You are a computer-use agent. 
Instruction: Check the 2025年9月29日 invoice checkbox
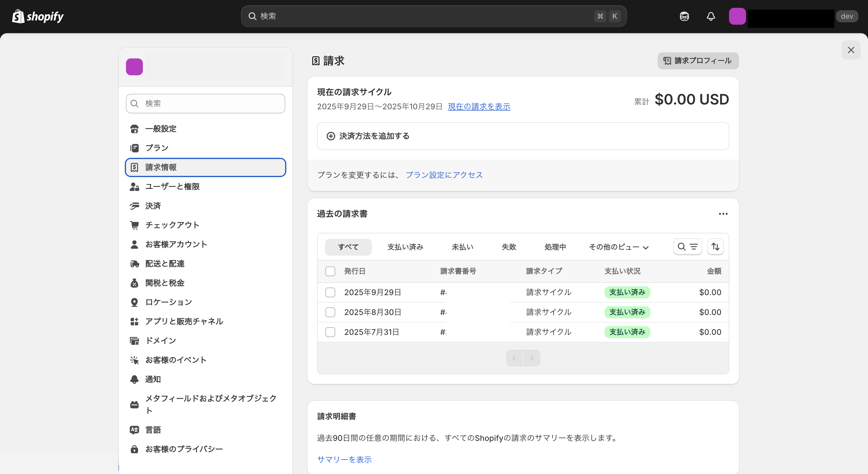pyautogui.click(x=330, y=292)
